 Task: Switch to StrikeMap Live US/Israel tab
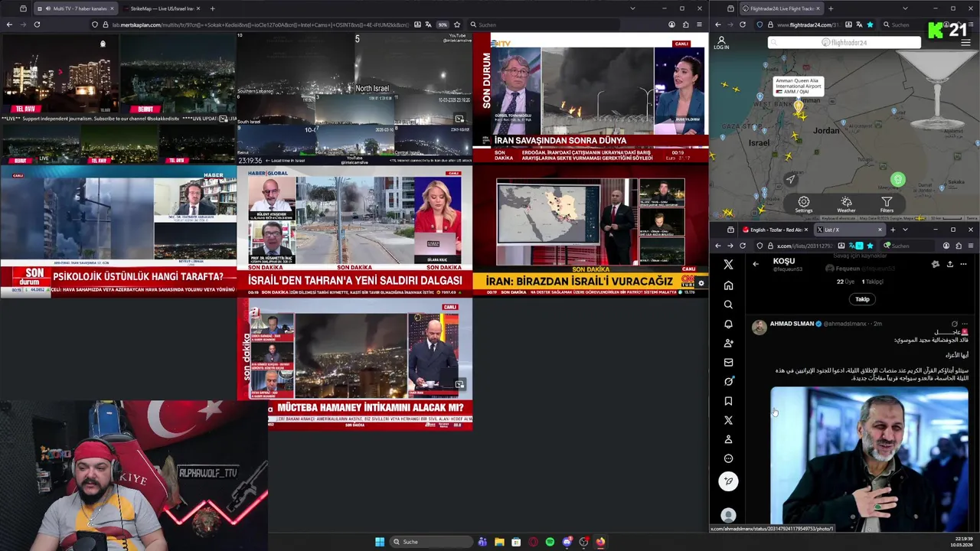point(161,8)
